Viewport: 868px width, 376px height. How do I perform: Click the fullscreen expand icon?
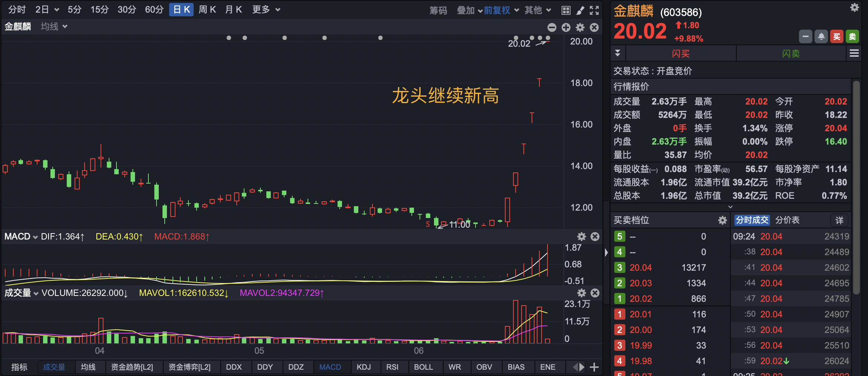[x=594, y=10]
